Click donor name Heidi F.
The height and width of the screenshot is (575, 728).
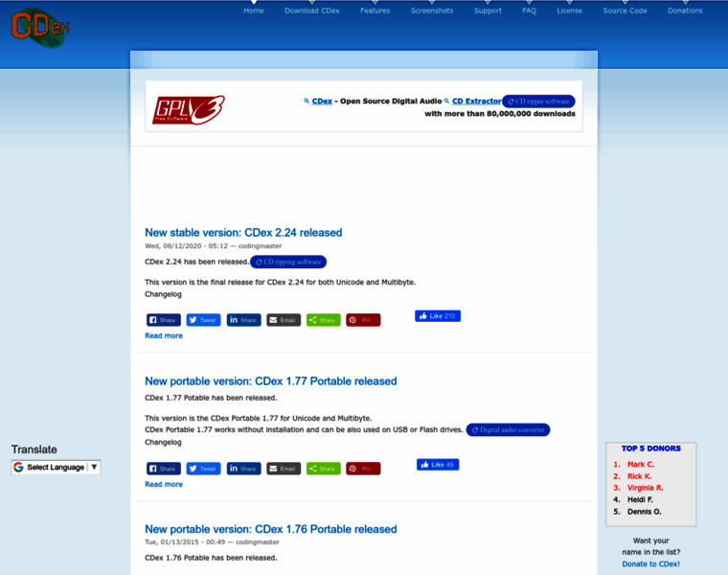tap(640, 500)
